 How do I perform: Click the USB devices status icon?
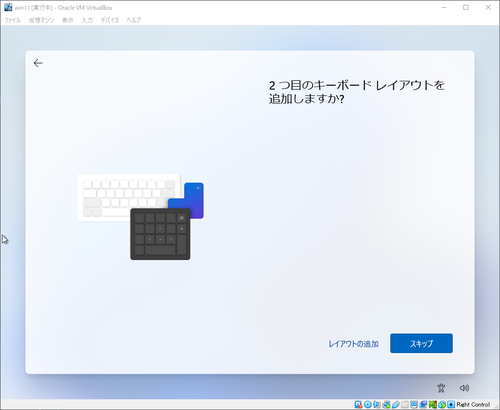click(396, 405)
